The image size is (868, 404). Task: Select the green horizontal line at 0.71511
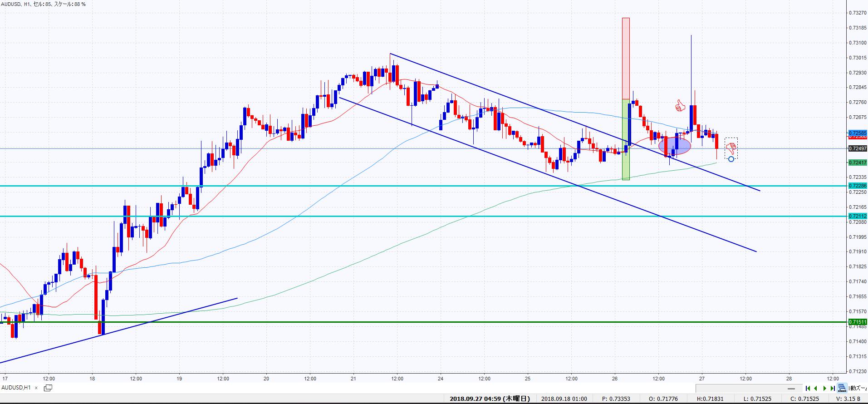pyautogui.click(x=408, y=322)
